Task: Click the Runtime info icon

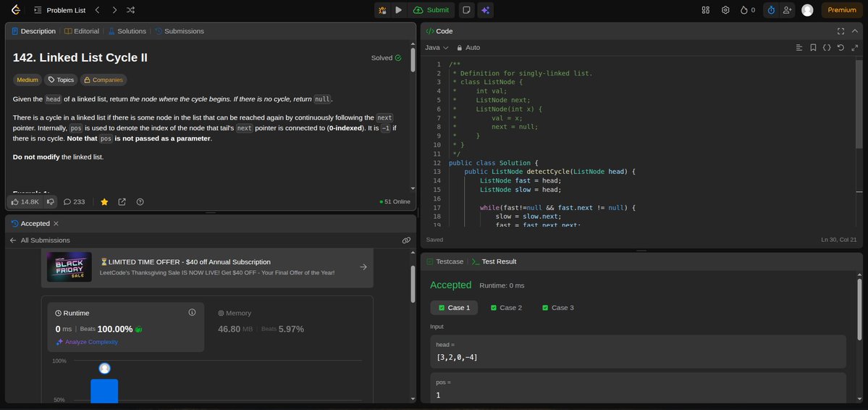Action: [x=192, y=312]
